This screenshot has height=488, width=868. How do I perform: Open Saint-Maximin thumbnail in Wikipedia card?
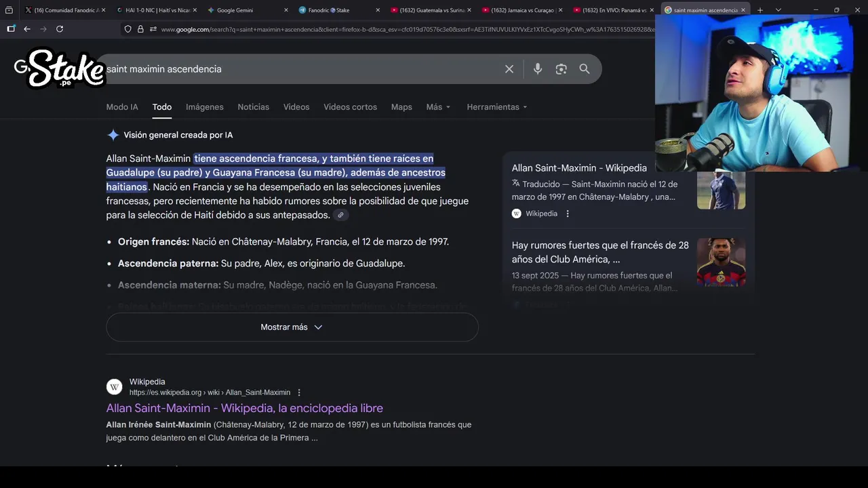pyautogui.click(x=721, y=190)
